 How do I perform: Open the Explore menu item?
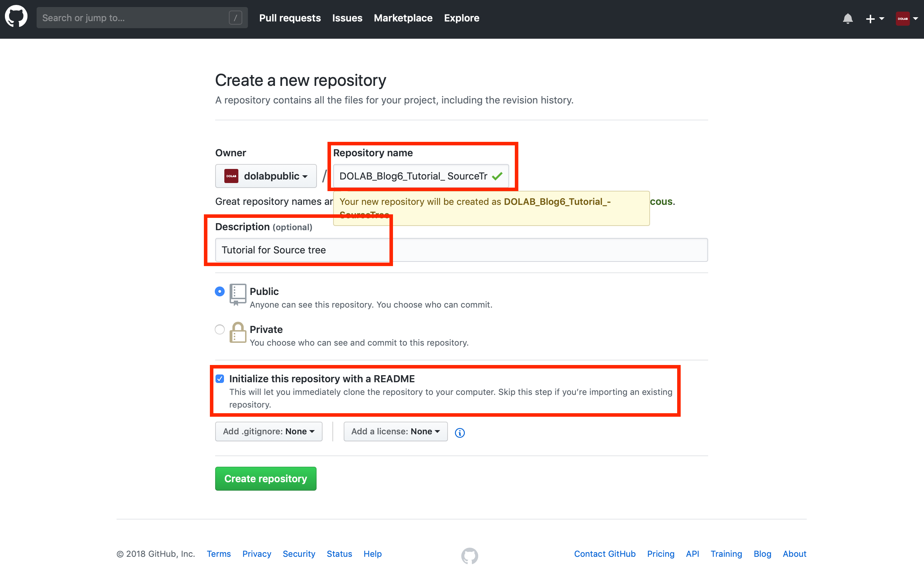point(461,18)
